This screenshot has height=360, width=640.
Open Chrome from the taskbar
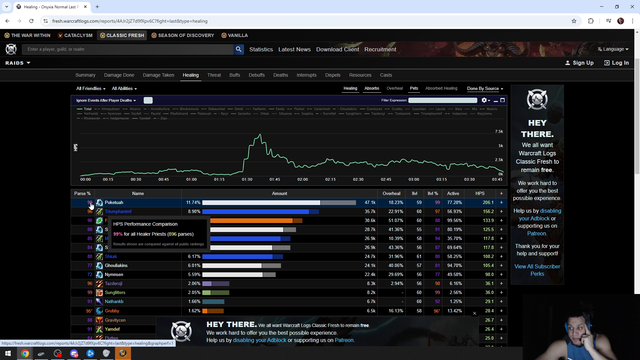[25, 353]
